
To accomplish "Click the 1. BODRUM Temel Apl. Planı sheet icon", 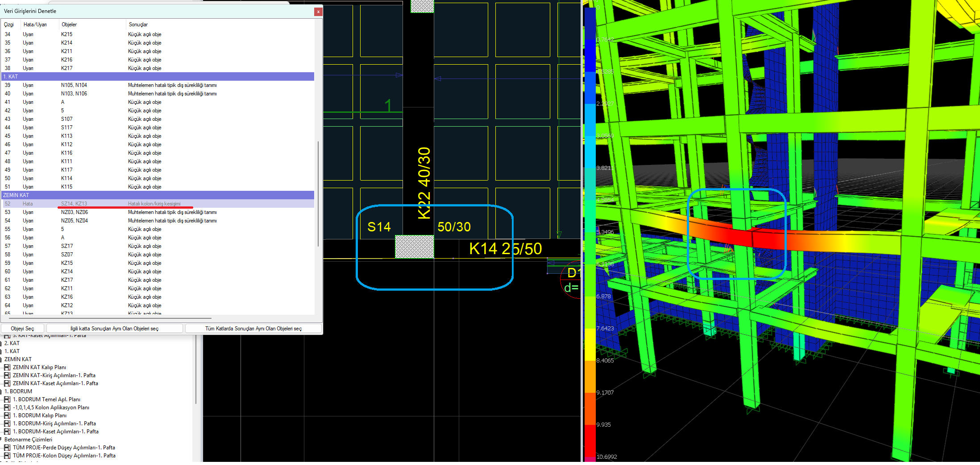I will point(7,399).
